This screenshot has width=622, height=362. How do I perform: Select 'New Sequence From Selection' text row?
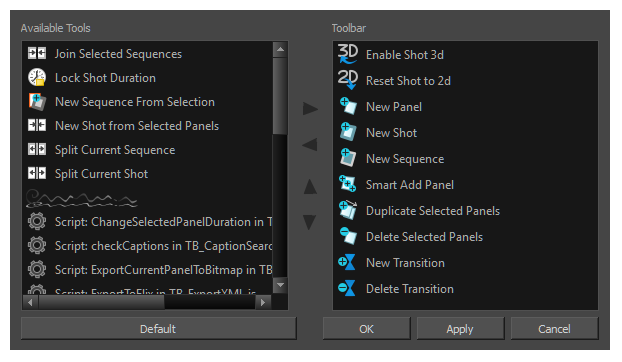tap(135, 102)
